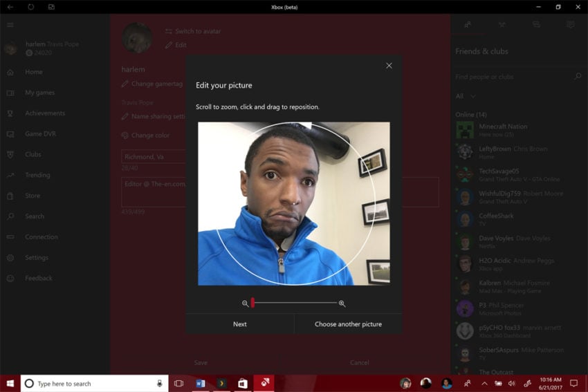588x392 pixels.
Task: Click the Edit pencil link beside gamerpic
Action: 176,45
